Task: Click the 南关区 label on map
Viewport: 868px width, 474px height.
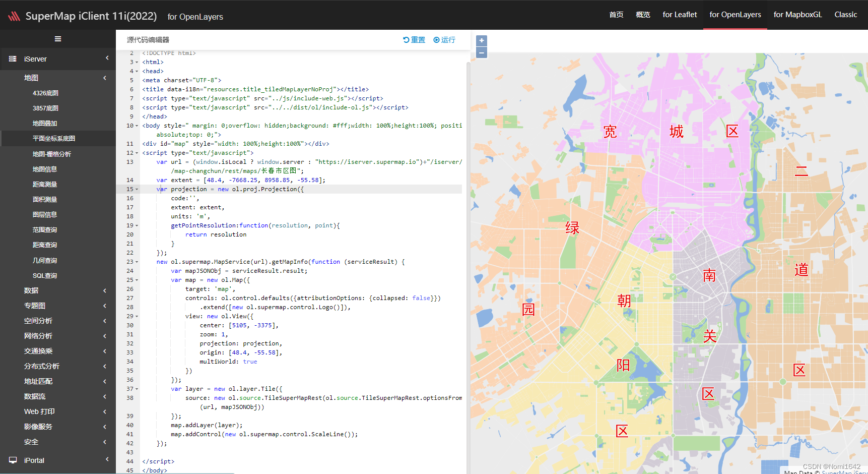Action: pos(709,334)
